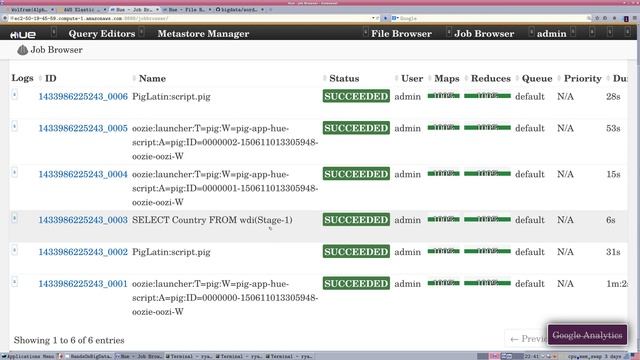Open job 1433986225243_0006 details
The image size is (640, 360).
tap(83, 96)
